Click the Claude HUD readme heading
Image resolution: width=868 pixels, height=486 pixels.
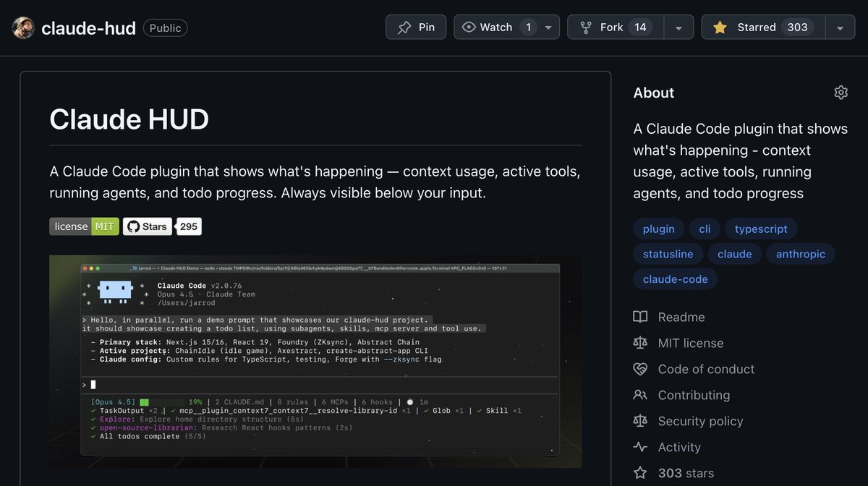pyautogui.click(x=129, y=119)
